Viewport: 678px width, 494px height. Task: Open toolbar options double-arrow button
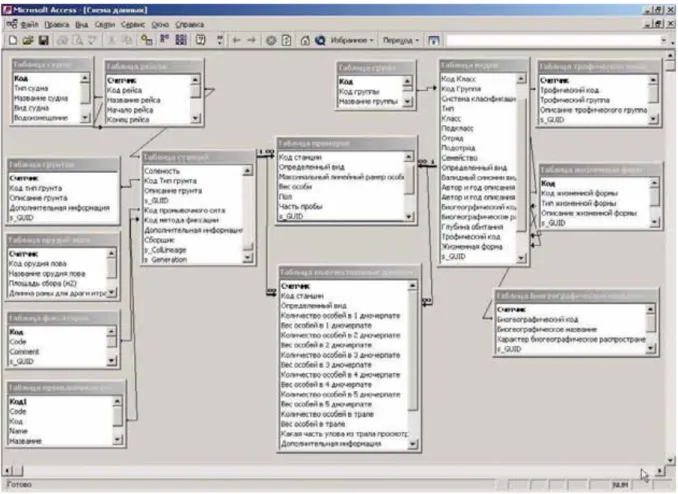pyautogui.click(x=220, y=40)
